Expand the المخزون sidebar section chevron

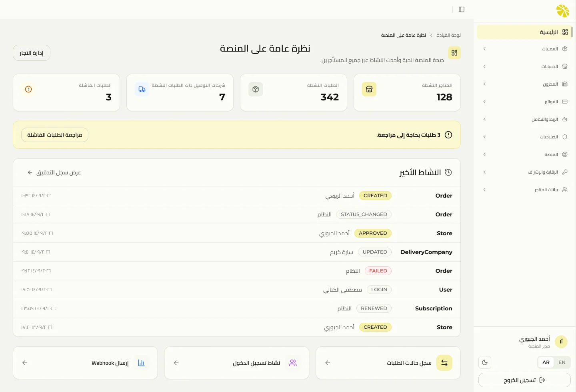click(484, 84)
